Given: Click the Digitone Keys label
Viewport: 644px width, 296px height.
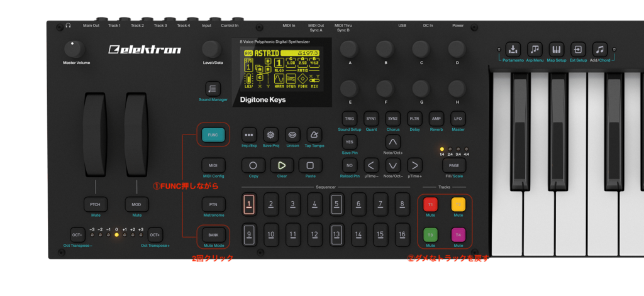Looking at the screenshot, I should pyautogui.click(x=263, y=100).
